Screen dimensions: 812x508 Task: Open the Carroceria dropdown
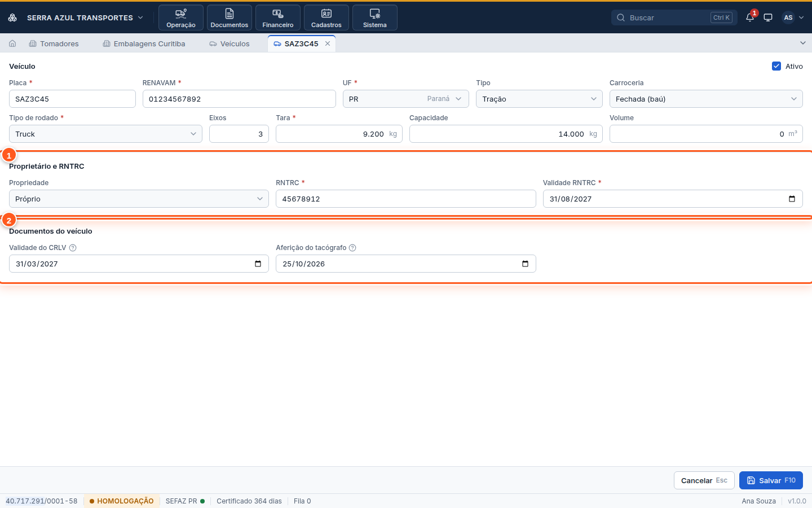(706, 99)
